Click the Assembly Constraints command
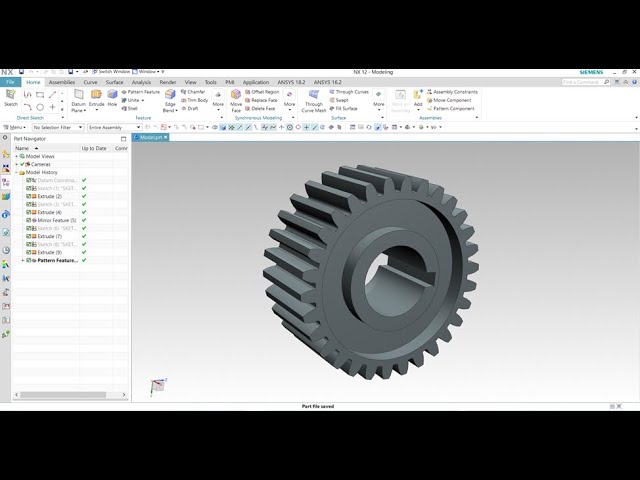Image resolution: width=640 pixels, height=480 pixels. [452, 92]
